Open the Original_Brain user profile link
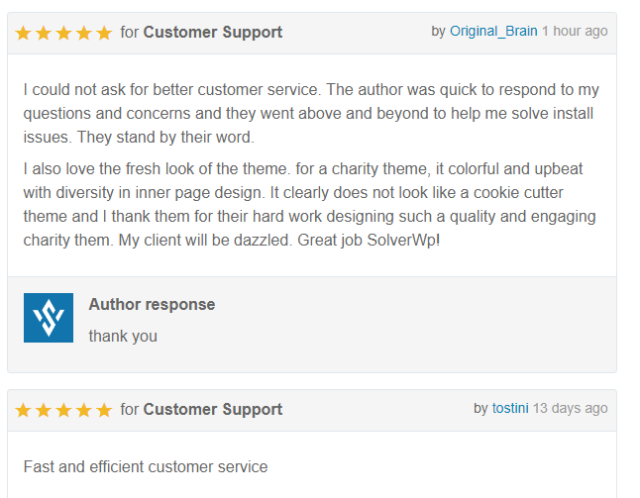 (493, 31)
